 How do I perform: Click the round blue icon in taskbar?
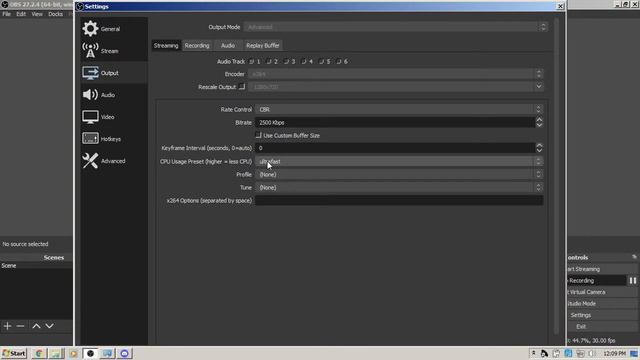(x=124, y=353)
